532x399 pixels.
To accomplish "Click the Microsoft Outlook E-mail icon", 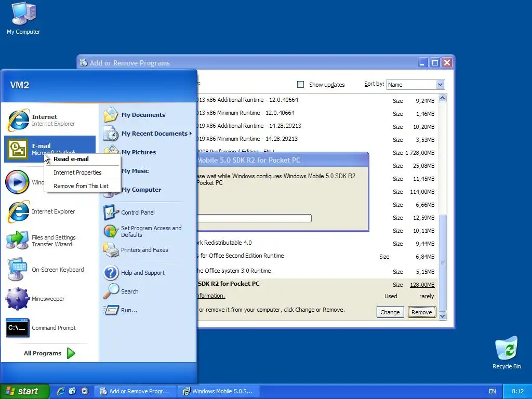I will [x=18, y=149].
